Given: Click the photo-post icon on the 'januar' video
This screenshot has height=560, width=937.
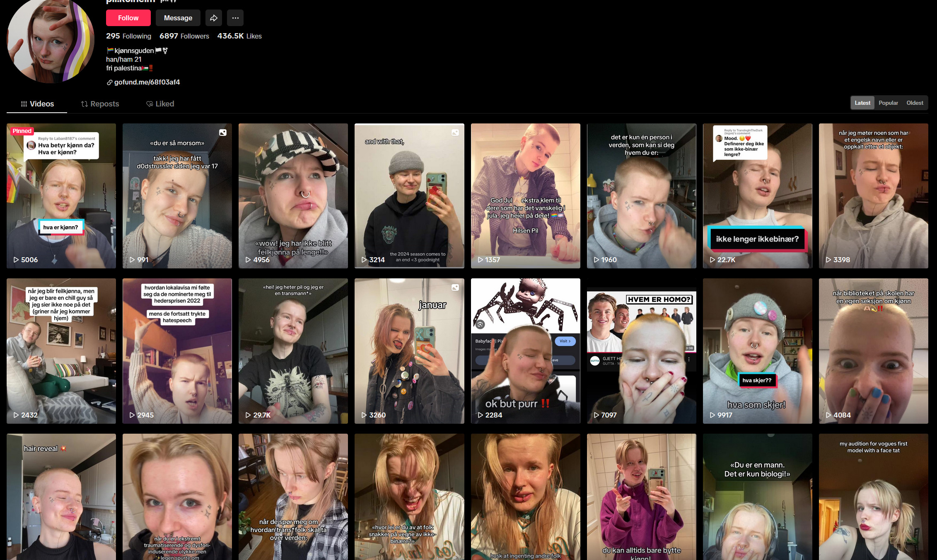Looking at the screenshot, I should 455,287.
